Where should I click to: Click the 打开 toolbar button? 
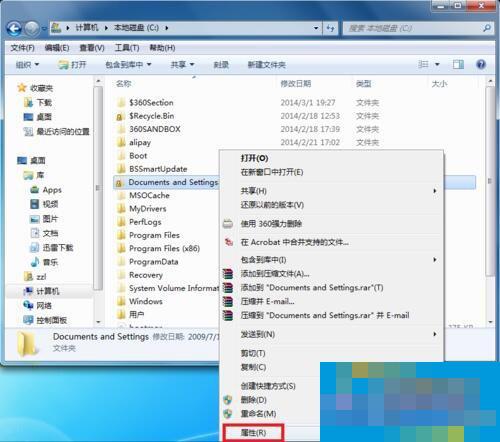[x=72, y=65]
